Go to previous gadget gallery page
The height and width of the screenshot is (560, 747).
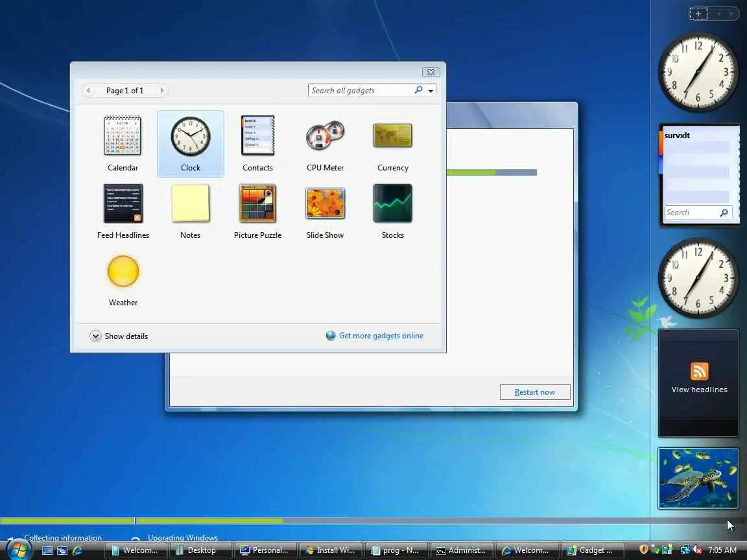coord(89,91)
